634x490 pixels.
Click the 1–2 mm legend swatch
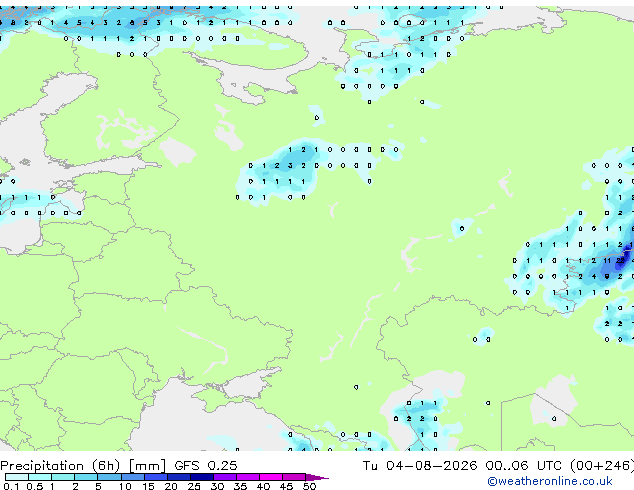pos(63,477)
